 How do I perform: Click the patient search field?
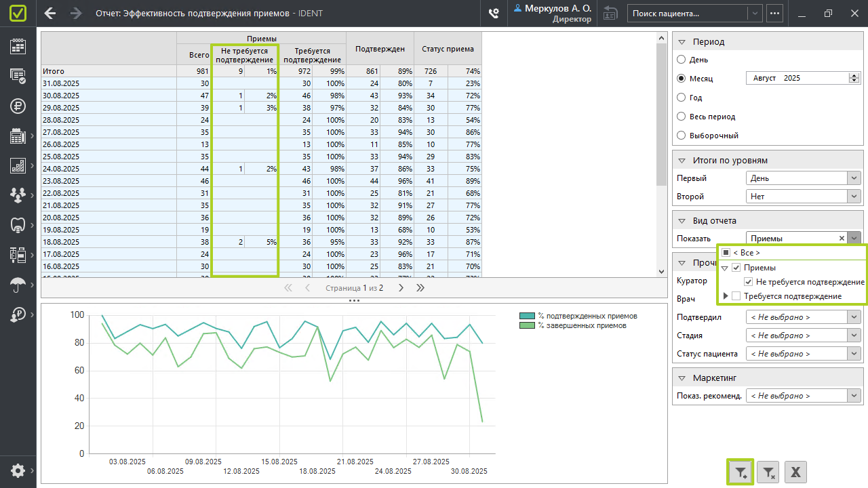point(688,13)
